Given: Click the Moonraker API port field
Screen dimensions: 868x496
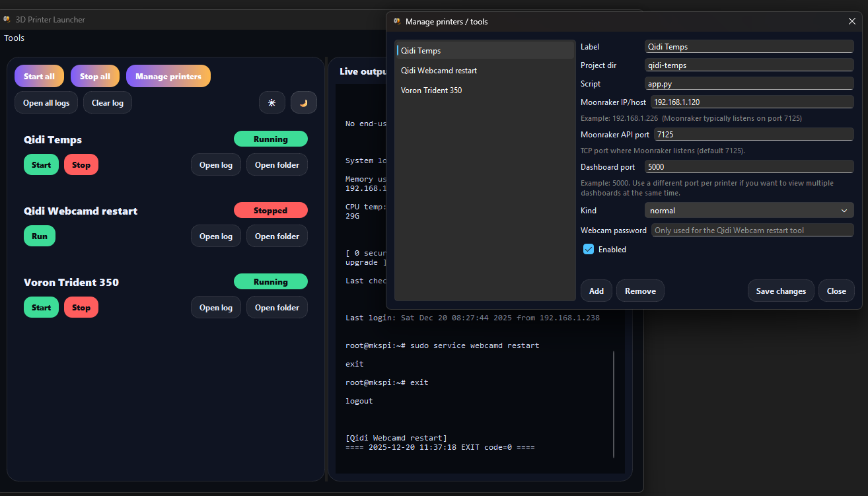Looking at the screenshot, I should [754, 134].
